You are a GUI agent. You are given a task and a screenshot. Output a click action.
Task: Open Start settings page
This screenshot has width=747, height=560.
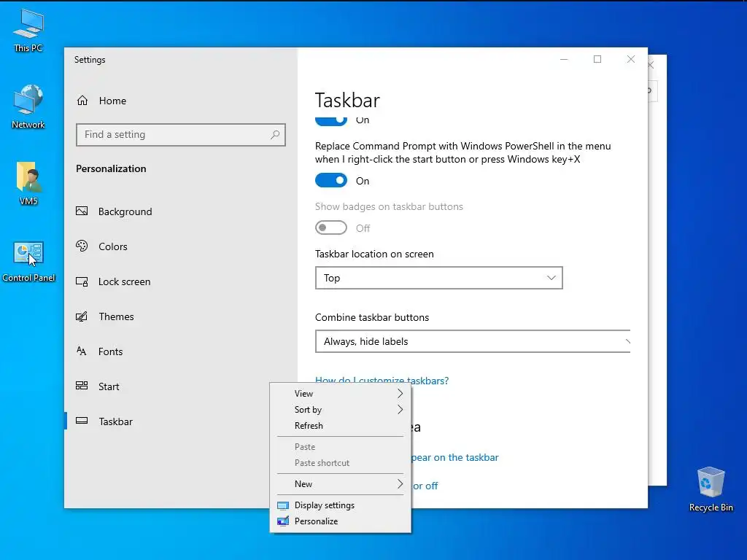181,386
